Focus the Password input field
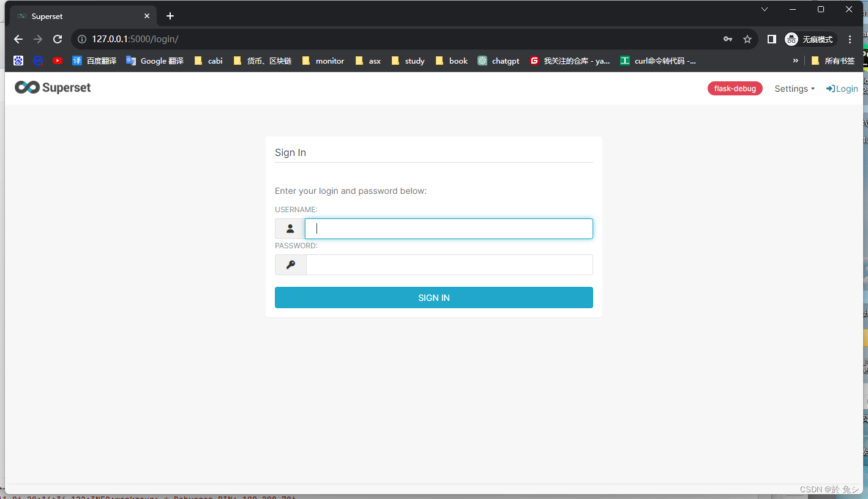The height and width of the screenshot is (499, 868). click(x=449, y=265)
